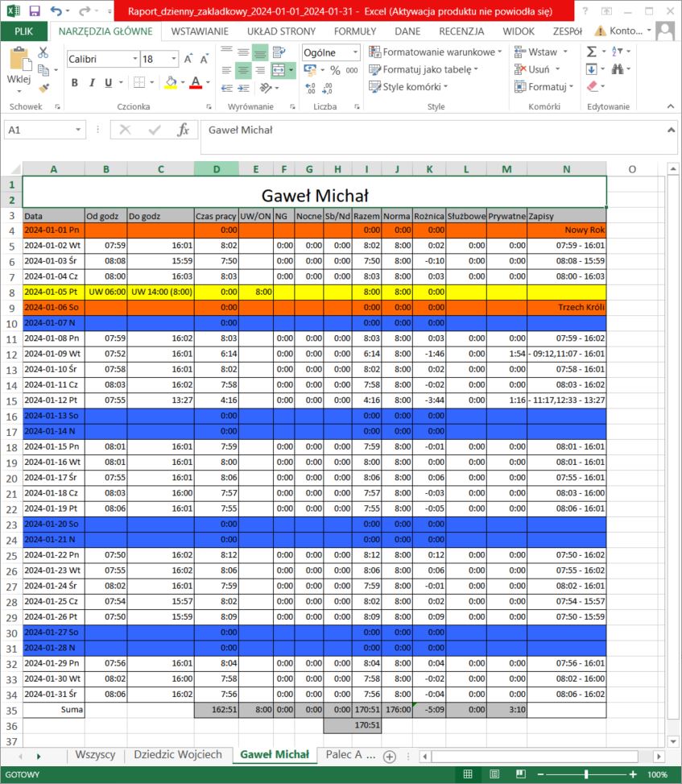682x784 pixels.
Task: Toggle Underline formatting
Action: [x=110, y=82]
